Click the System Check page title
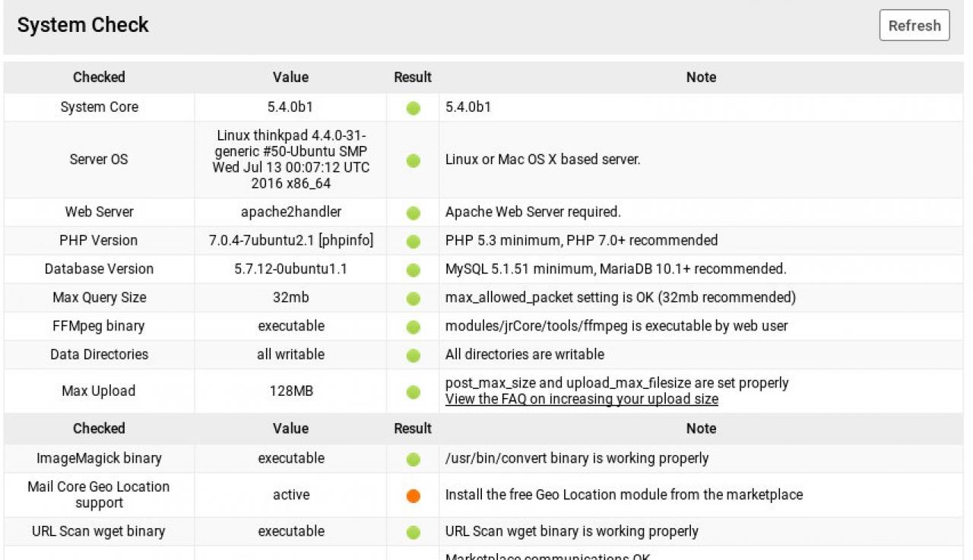Image resolution: width=973 pixels, height=560 pixels. tap(83, 25)
